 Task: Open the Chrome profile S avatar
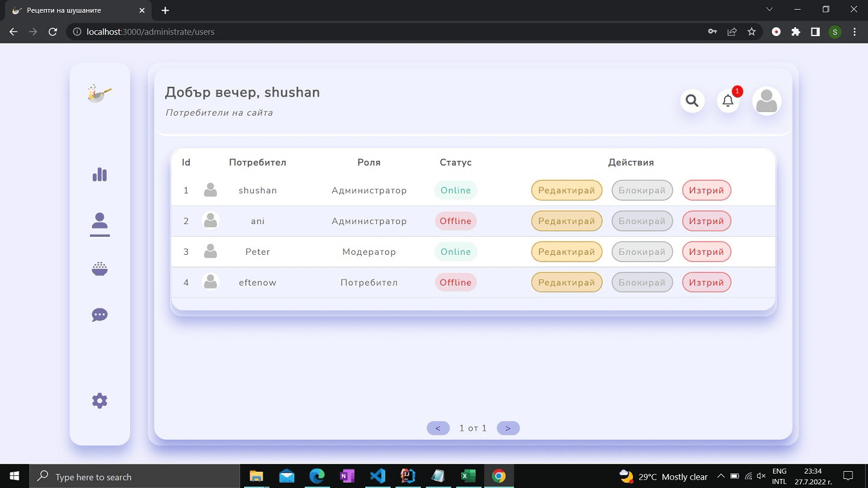tap(835, 32)
